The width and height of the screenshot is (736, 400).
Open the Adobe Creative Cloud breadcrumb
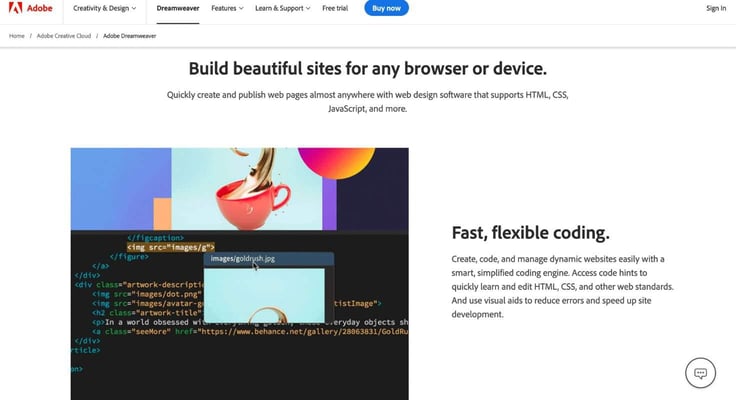[64, 36]
